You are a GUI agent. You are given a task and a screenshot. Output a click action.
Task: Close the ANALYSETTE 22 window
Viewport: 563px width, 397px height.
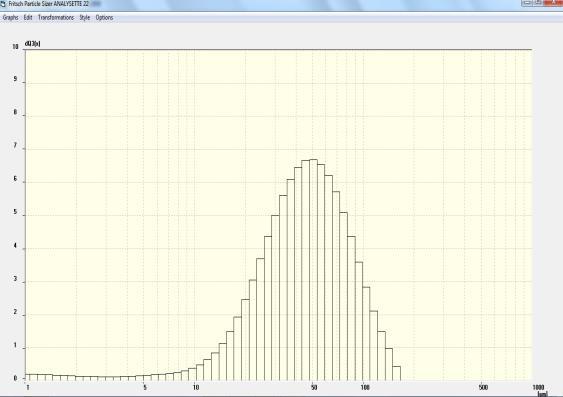tap(553, 3)
